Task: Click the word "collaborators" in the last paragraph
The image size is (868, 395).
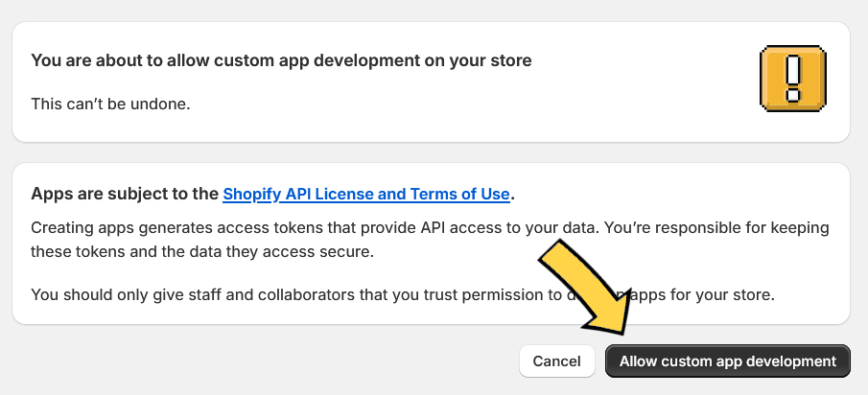Action: 308,294
